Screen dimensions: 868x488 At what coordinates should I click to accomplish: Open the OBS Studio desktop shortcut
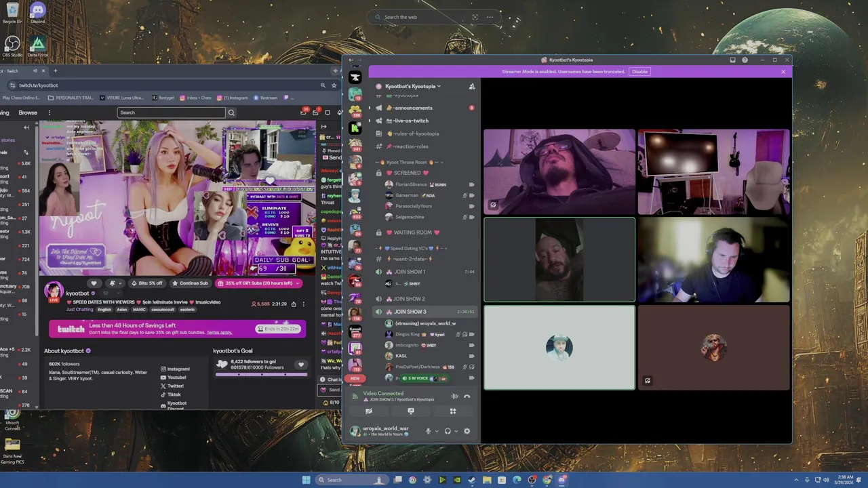coord(12,46)
